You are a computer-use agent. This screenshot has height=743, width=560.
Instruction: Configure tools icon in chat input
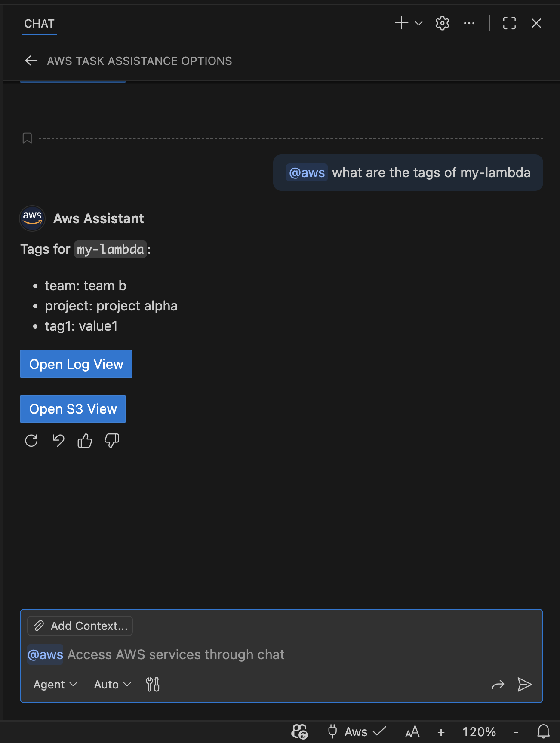click(x=153, y=684)
